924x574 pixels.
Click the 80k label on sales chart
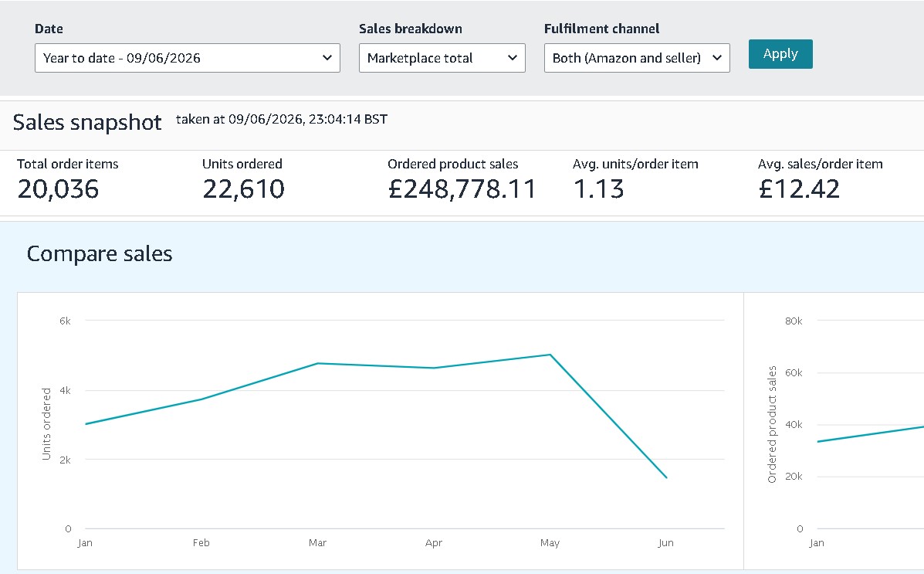(794, 321)
